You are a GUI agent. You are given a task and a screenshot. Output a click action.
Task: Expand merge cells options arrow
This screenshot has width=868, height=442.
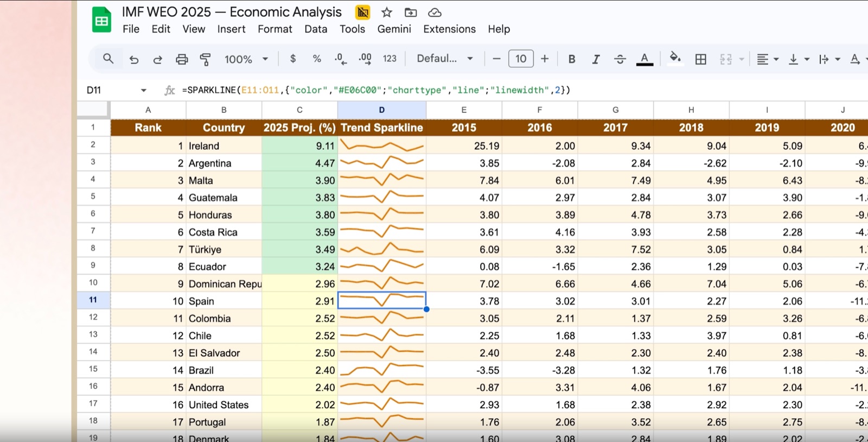click(742, 59)
